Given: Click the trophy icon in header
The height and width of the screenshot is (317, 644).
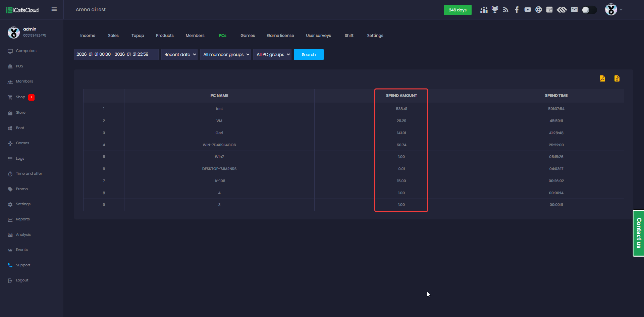Looking at the screenshot, I should coord(495,10).
